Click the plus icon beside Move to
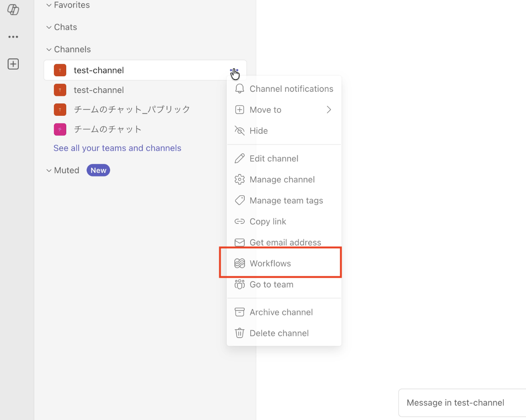This screenshot has width=526, height=420. click(x=239, y=110)
